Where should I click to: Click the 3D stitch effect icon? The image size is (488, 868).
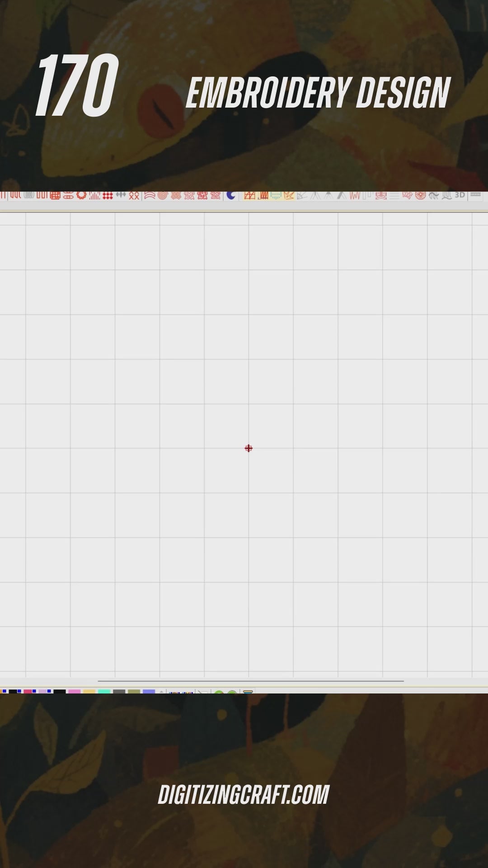click(x=460, y=195)
